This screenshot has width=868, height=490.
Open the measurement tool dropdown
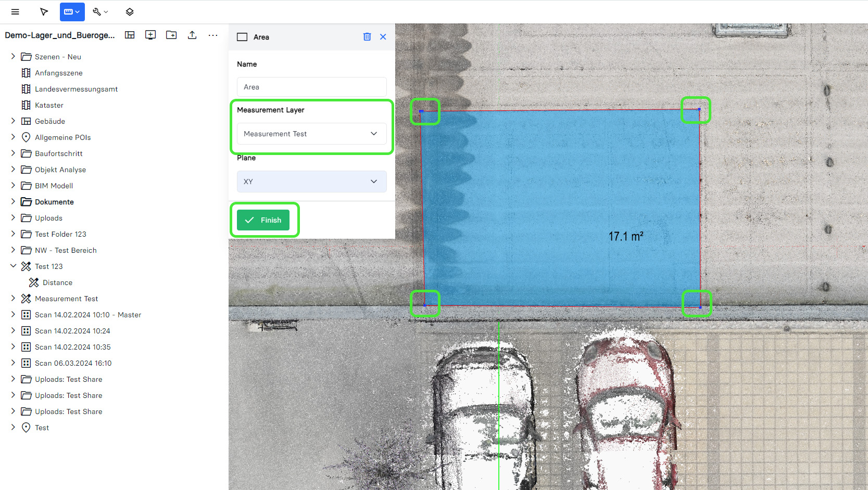tap(72, 12)
